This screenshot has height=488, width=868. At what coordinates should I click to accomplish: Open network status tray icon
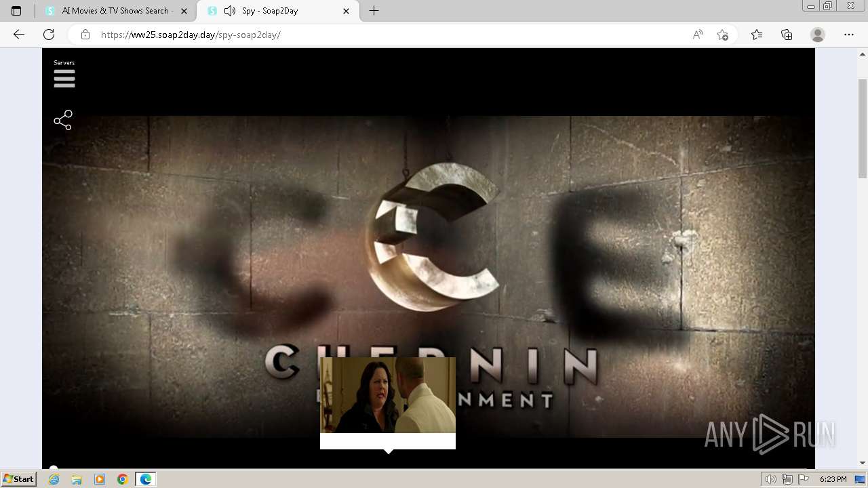(787, 479)
